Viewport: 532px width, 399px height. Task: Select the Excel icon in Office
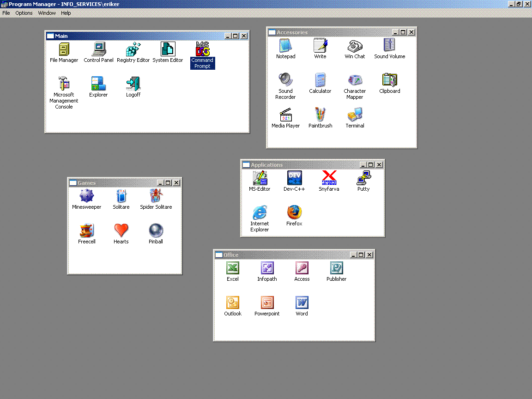233,268
